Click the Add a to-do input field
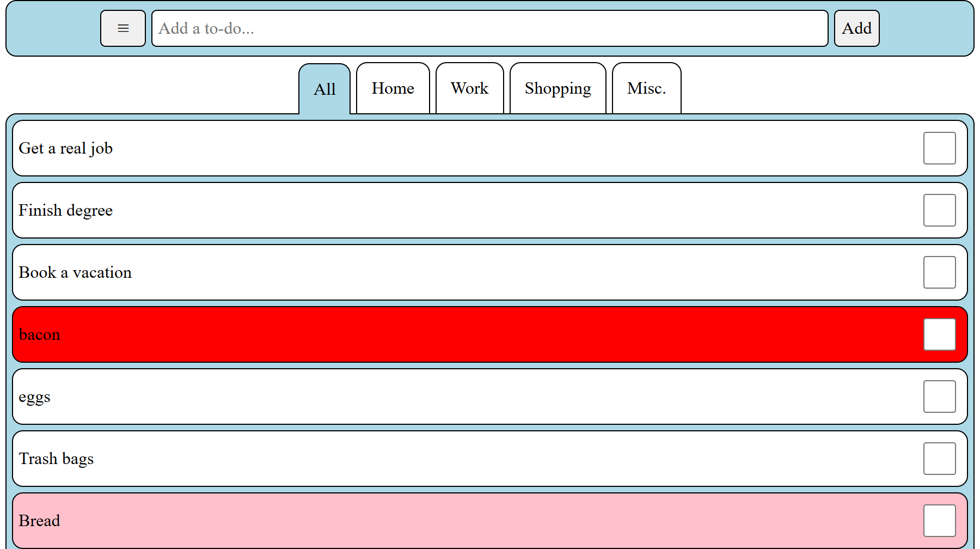Viewport: 980px width, 549px height. [489, 28]
